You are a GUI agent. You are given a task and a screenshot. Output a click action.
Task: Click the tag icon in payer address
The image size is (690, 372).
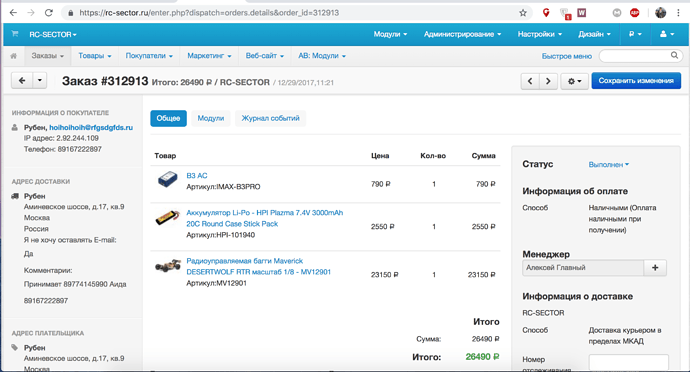pyautogui.click(x=15, y=347)
